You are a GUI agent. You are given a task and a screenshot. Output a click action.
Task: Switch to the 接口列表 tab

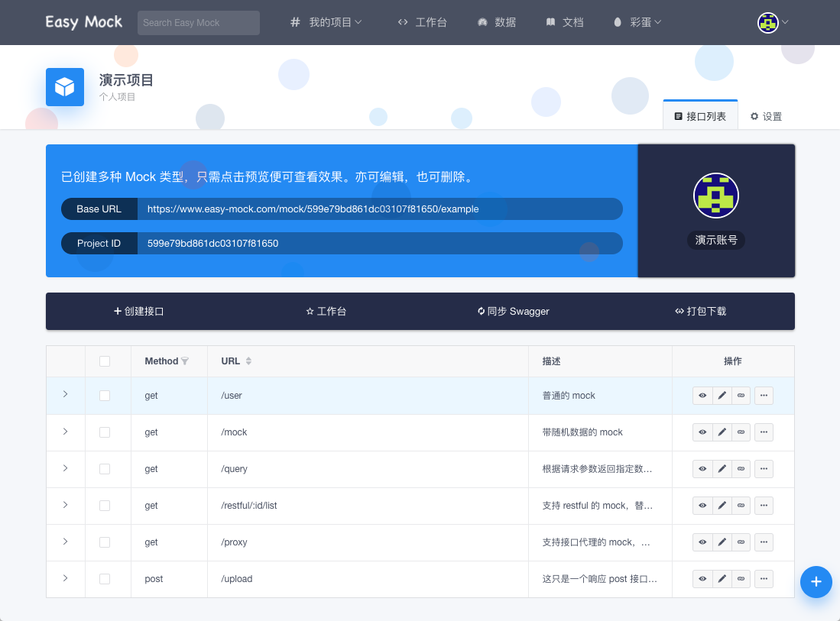point(700,115)
